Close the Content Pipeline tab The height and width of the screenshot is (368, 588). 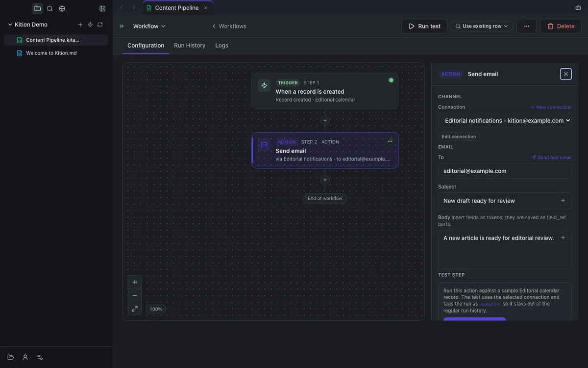point(206,8)
